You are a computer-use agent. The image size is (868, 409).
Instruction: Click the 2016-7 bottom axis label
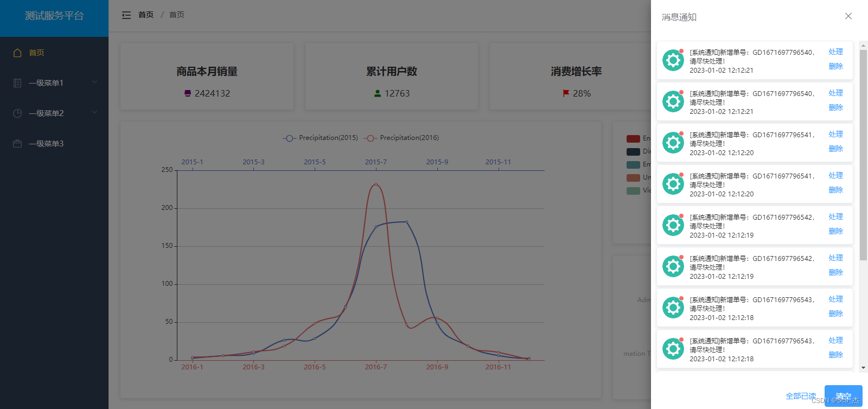pyautogui.click(x=376, y=367)
